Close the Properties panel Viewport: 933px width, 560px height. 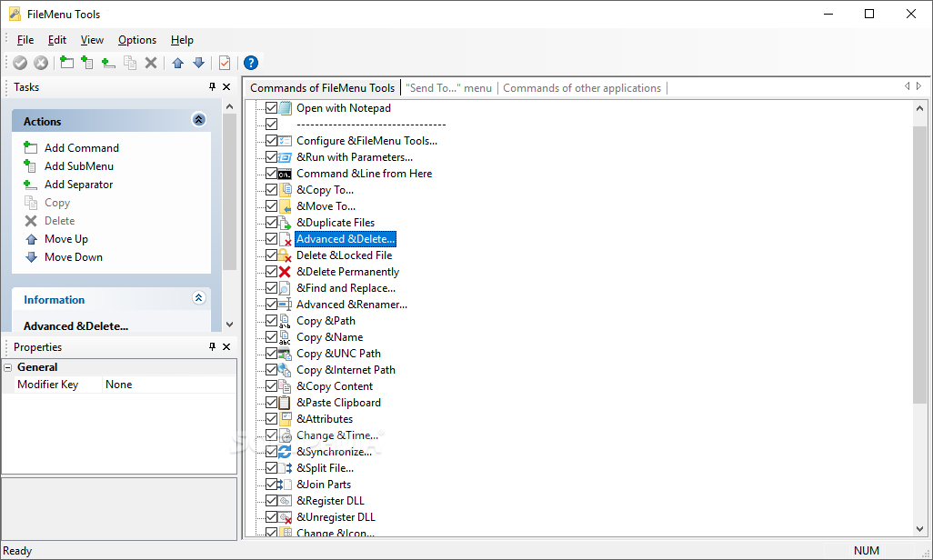tap(226, 346)
